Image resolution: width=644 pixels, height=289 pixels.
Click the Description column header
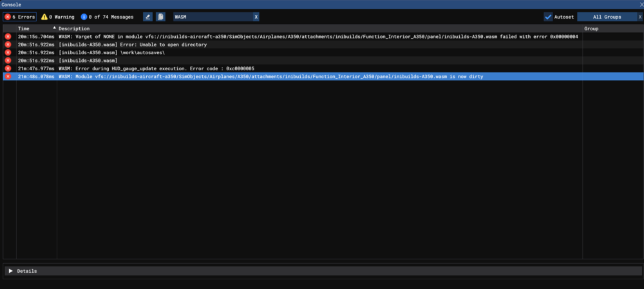[74, 28]
